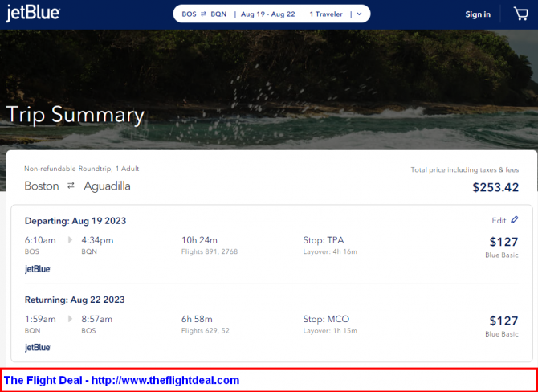Click Total price including taxes & fees label
This screenshot has width=538, height=392.
click(465, 170)
